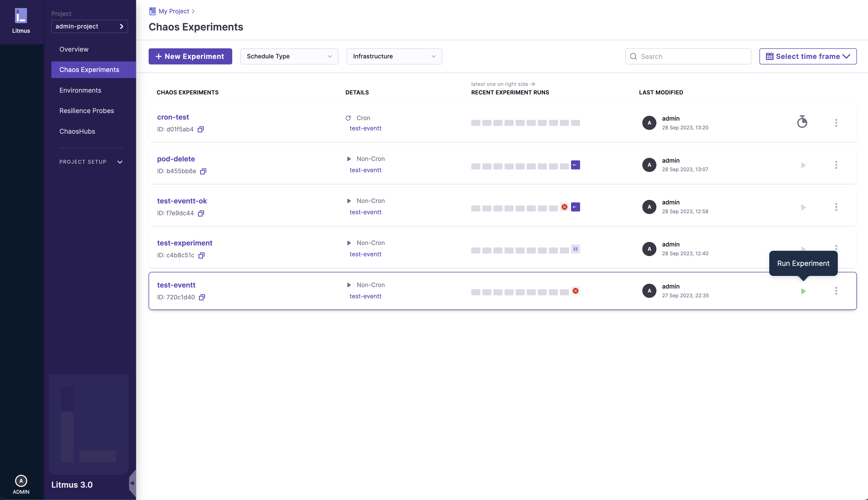868x500 pixels.
Task: Copy the cron-test experiment ID
Action: [201, 129]
